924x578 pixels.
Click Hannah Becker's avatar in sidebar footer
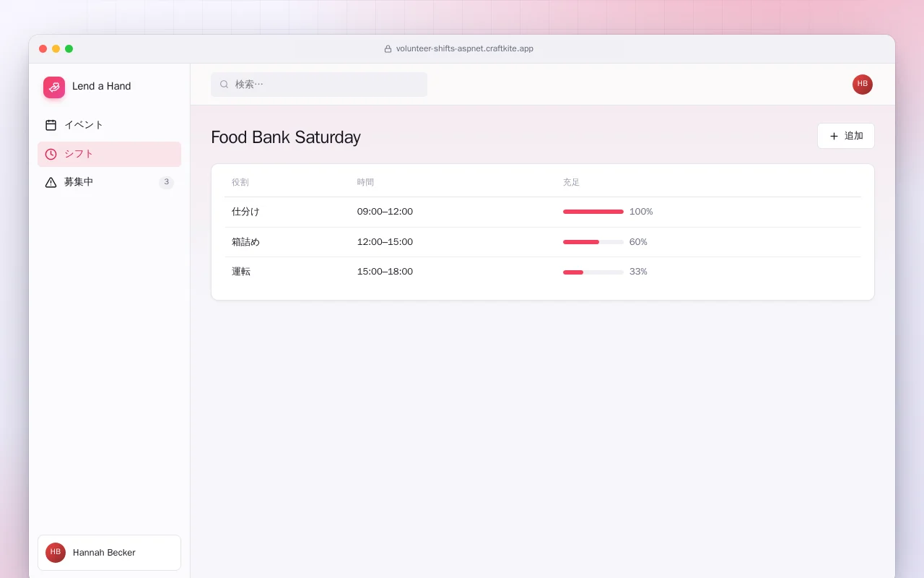tap(56, 553)
